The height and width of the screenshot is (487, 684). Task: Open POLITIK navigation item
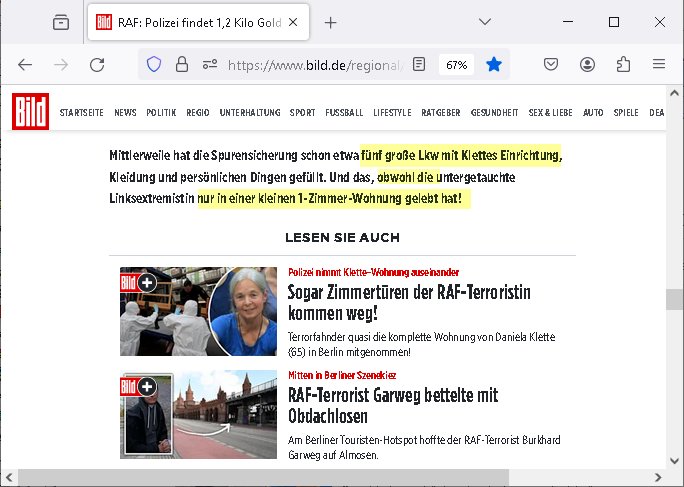[161, 113]
